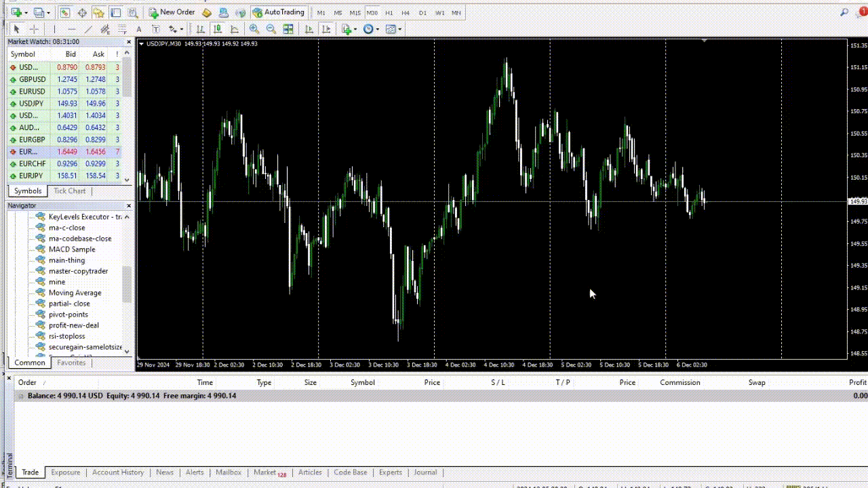Zoom in on the chart
The height and width of the screenshot is (488, 868).
254,29
